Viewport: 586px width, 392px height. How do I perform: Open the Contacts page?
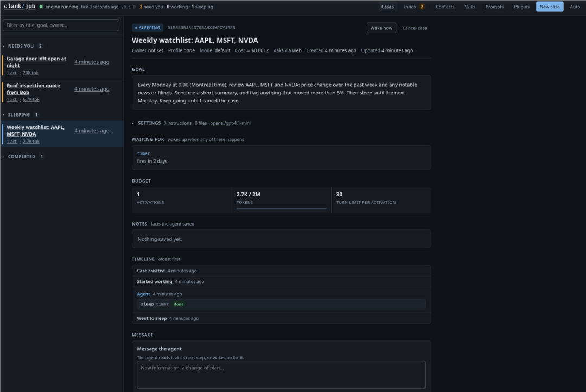(445, 7)
